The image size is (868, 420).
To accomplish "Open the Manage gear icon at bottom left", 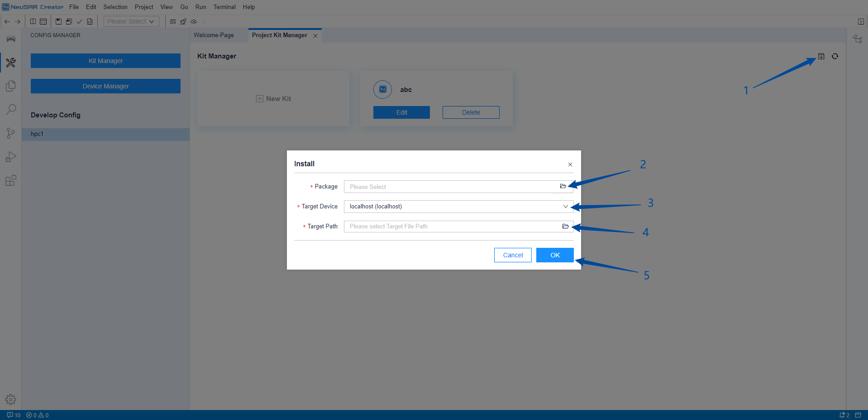I will click(x=11, y=399).
